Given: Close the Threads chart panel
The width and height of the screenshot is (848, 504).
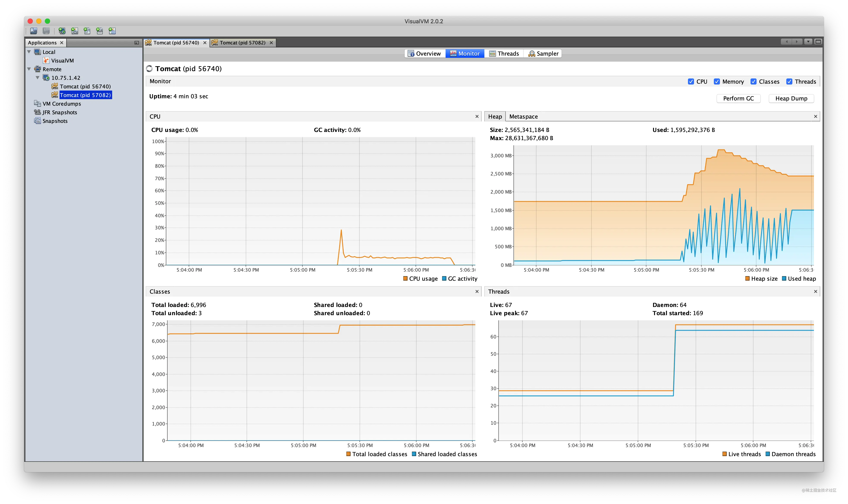Looking at the screenshot, I should 815,291.
